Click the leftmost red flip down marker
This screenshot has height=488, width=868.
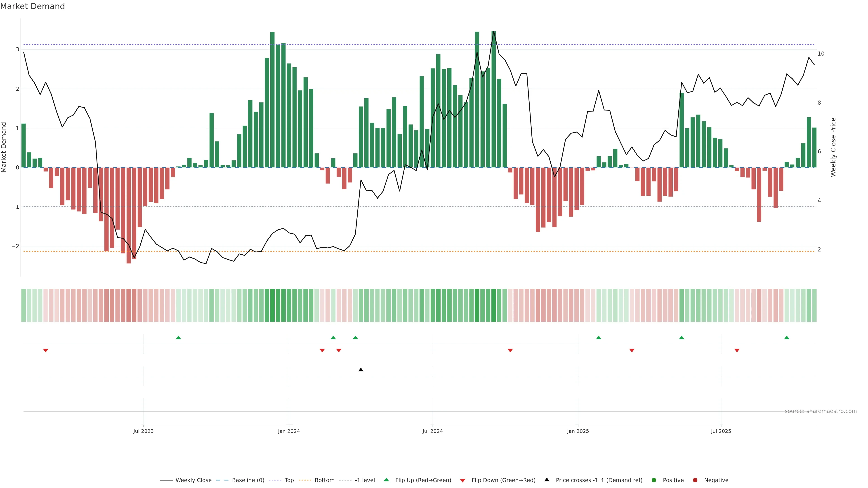click(x=46, y=351)
